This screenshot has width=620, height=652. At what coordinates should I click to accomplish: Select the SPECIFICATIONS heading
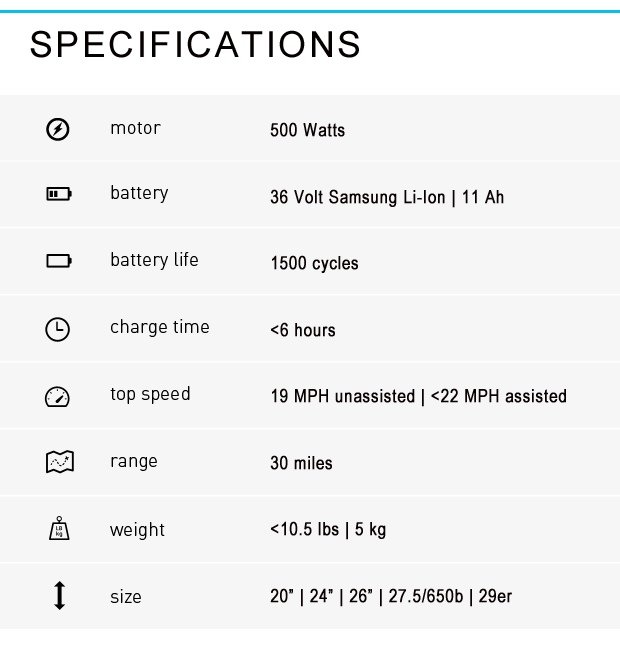195,44
